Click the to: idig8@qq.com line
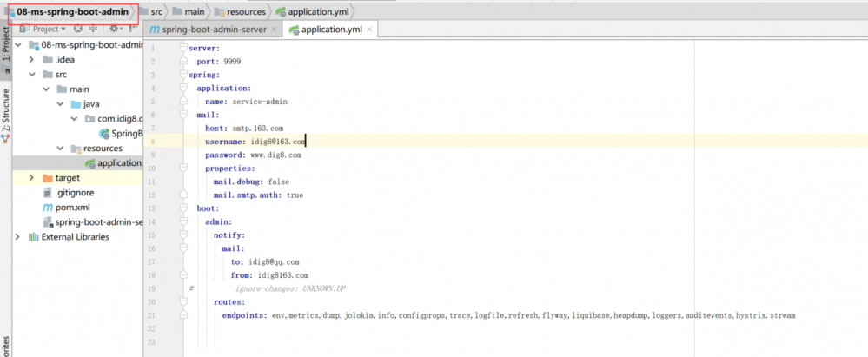Viewport: 868px width, 357px height. coord(265,261)
